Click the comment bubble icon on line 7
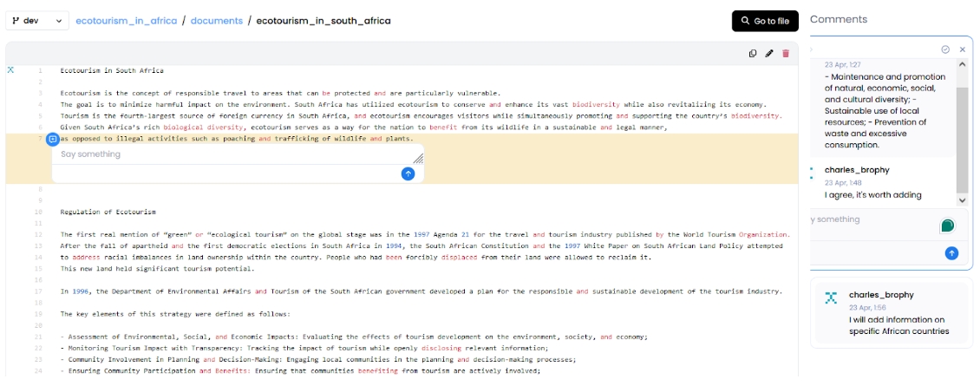This screenshot has width=980, height=386. [52, 139]
